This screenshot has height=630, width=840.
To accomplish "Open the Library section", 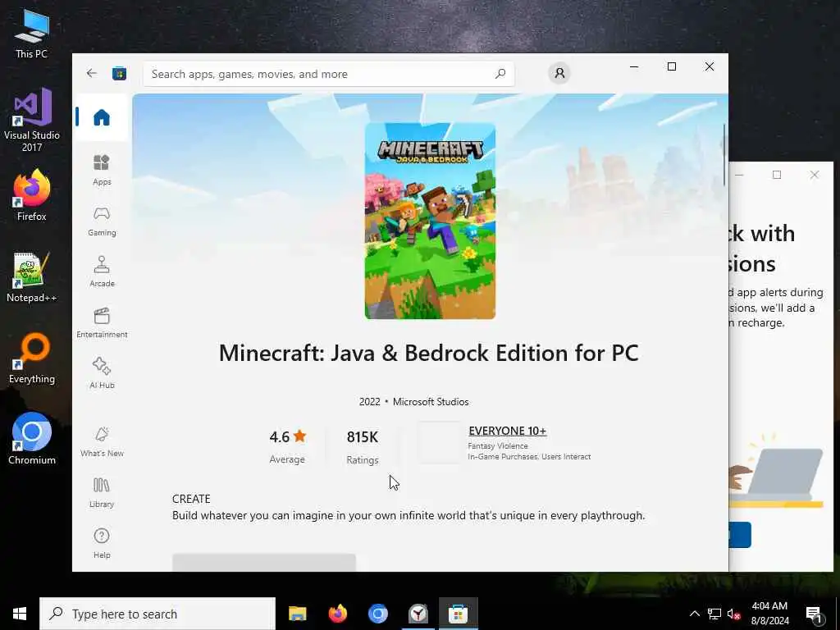I will tap(101, 493).
